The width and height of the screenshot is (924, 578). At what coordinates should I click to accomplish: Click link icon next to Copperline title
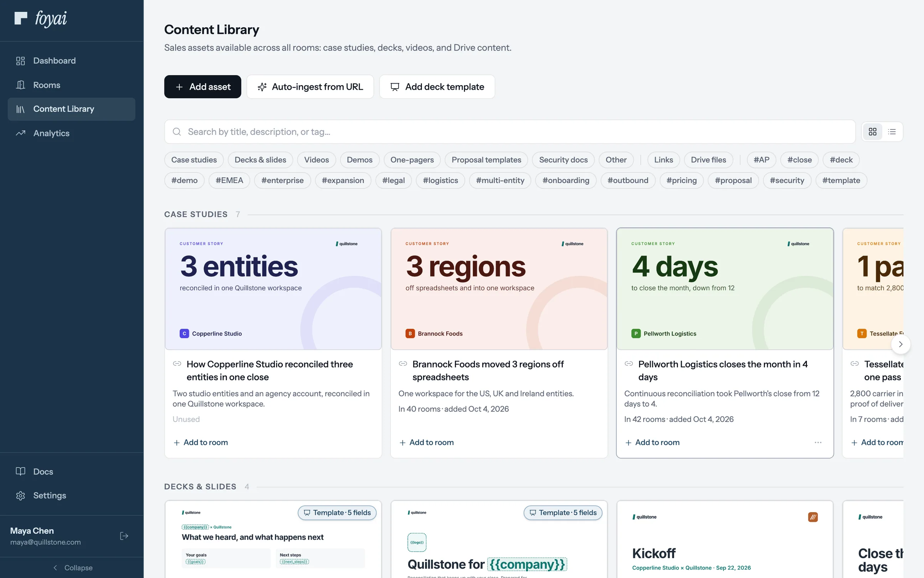pyautogui.click(x=177, y=364)
